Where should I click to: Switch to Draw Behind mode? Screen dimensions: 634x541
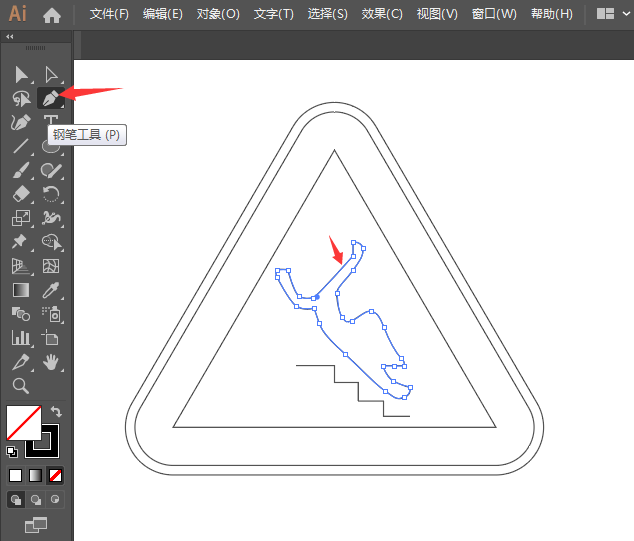36,500
